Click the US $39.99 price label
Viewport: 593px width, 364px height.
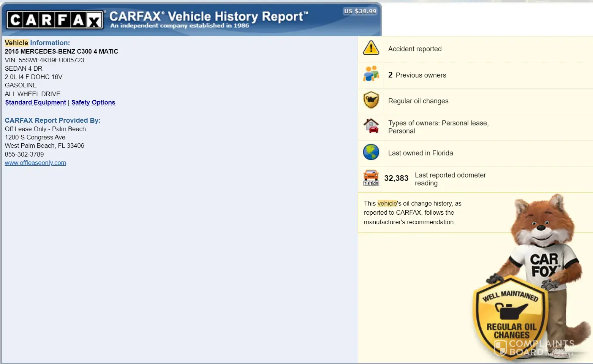pyautogui.click(x=360, y=11)
